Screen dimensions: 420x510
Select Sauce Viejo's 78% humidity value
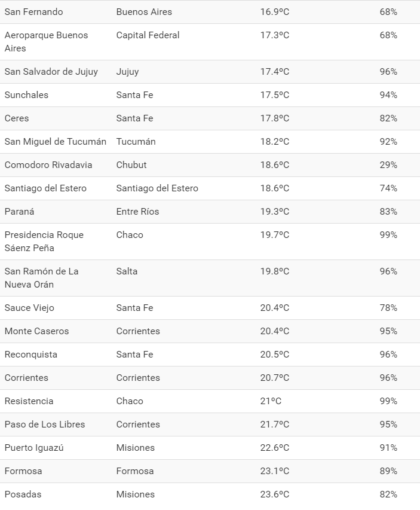coord(388,308)
